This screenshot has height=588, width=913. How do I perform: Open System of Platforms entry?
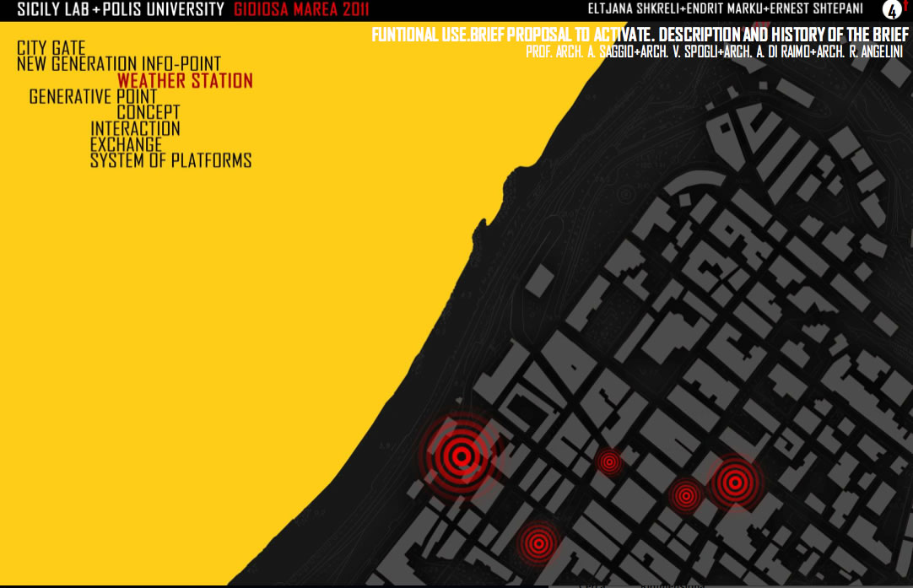click(170, 160)
